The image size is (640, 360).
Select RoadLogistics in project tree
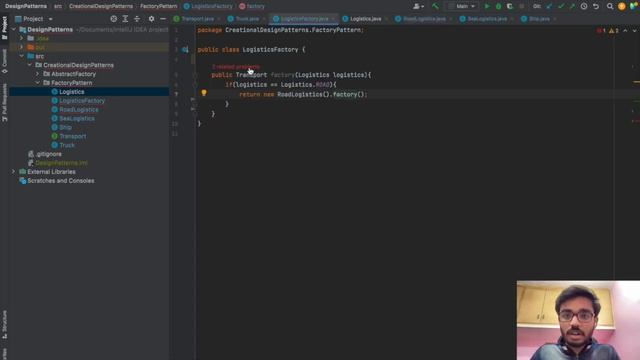pos(79,110)
